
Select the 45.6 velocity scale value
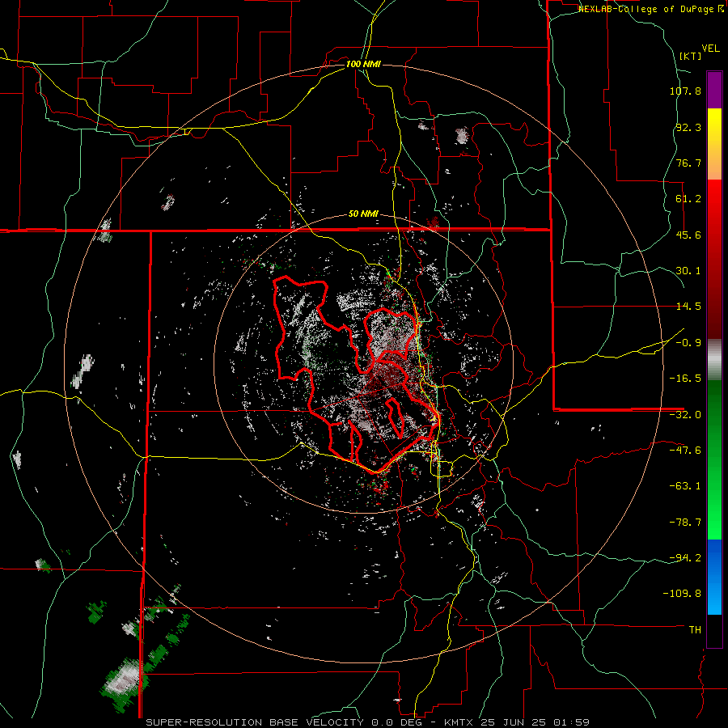(x=688, y=235)
